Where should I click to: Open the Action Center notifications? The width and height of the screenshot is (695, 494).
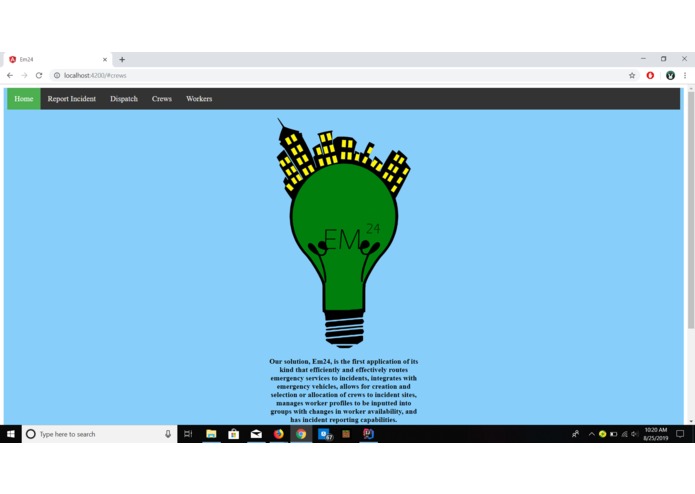pyautogui.click(x=680, y=434)
